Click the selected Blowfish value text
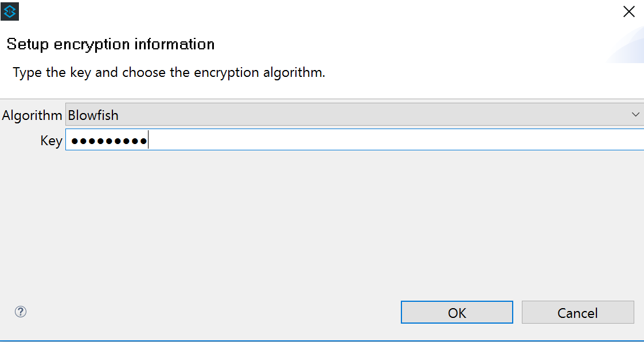The image size is (644, 342). coord(93,115)
